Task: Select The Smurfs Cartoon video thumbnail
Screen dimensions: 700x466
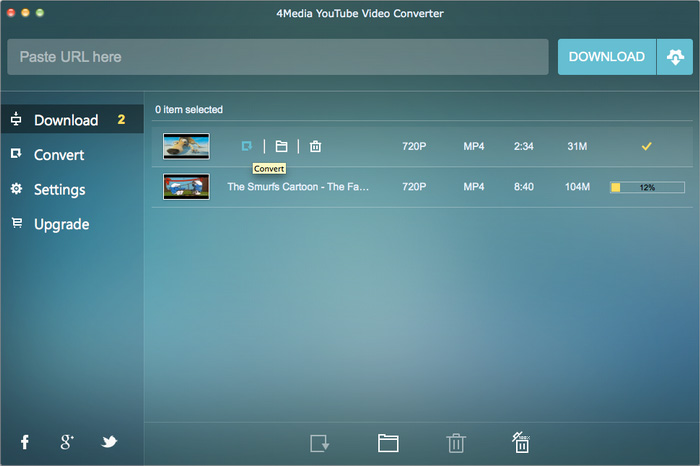Action: (187, 187)
